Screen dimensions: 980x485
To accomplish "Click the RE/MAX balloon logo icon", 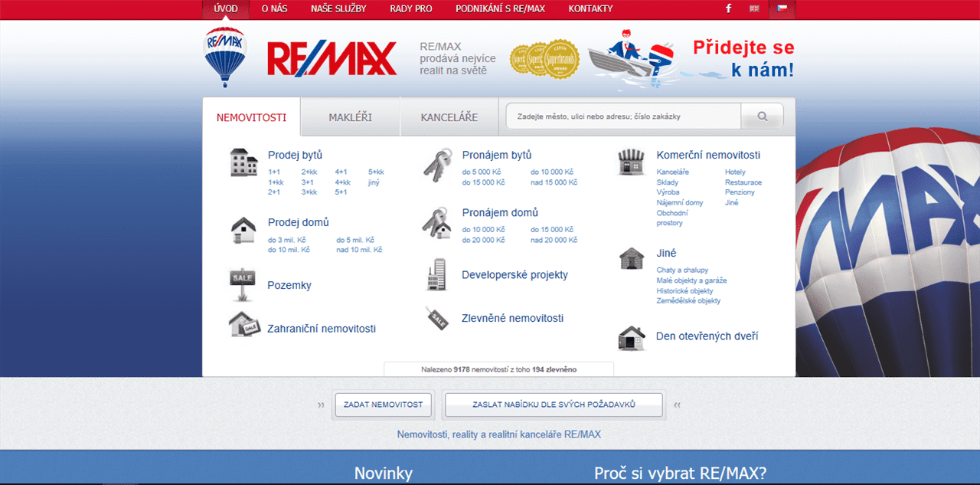I will click(225, 57).
